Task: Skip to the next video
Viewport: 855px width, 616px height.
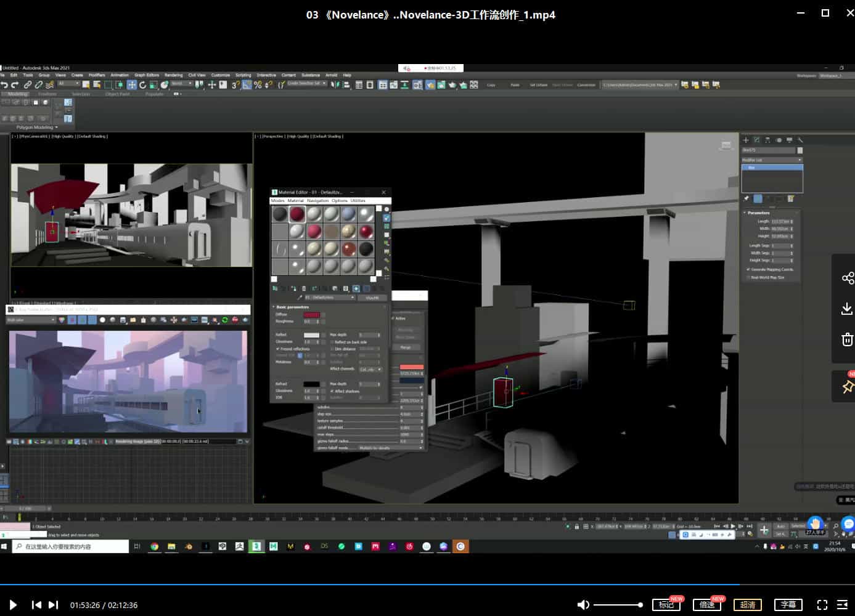Action: coord(54,605)
